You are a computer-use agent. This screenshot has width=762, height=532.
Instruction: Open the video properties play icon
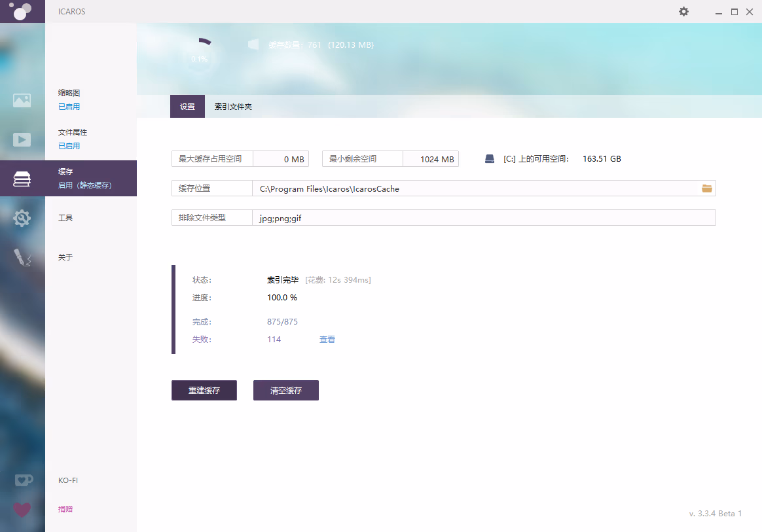(22, 139)
